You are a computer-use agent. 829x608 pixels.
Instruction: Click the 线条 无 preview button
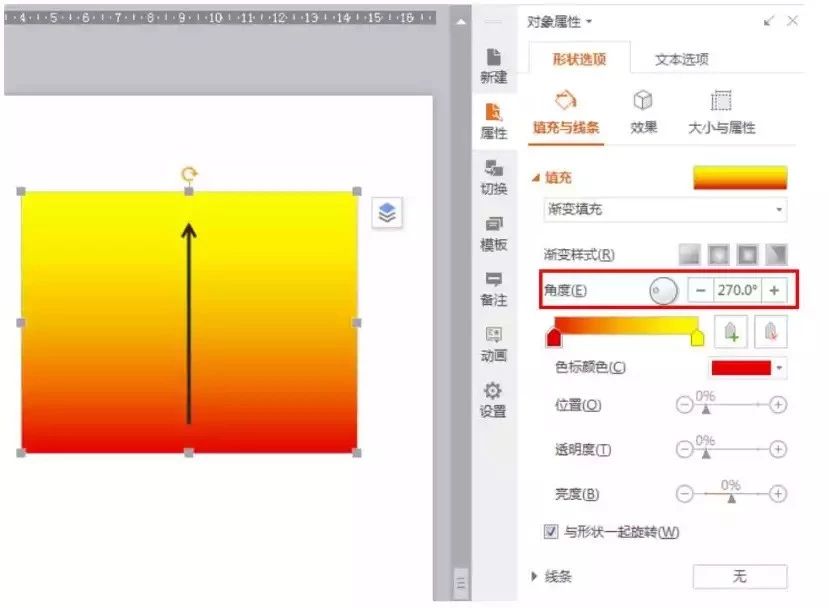click(740, 576)
